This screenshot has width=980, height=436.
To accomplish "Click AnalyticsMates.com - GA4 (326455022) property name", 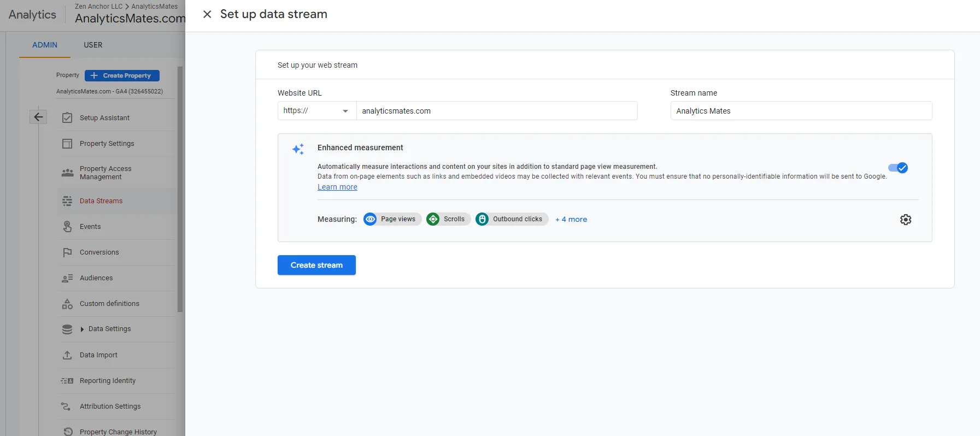I will coord(109,91).
